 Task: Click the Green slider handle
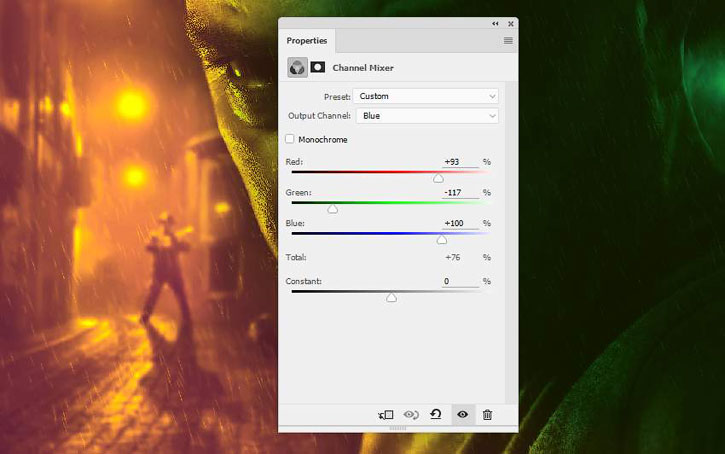(x=332, y=209)
